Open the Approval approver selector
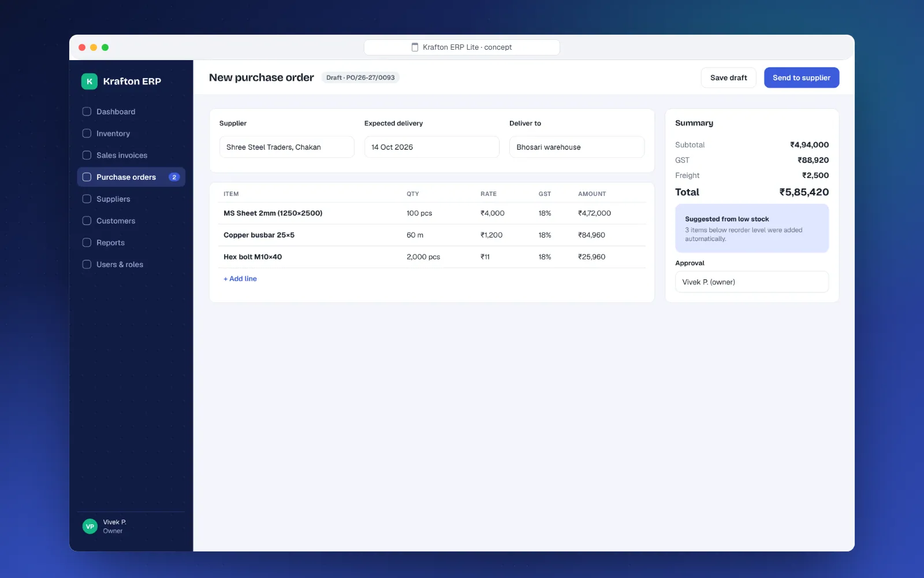The height and width of the screenshot is (578, 924). [x=752, y=282]
